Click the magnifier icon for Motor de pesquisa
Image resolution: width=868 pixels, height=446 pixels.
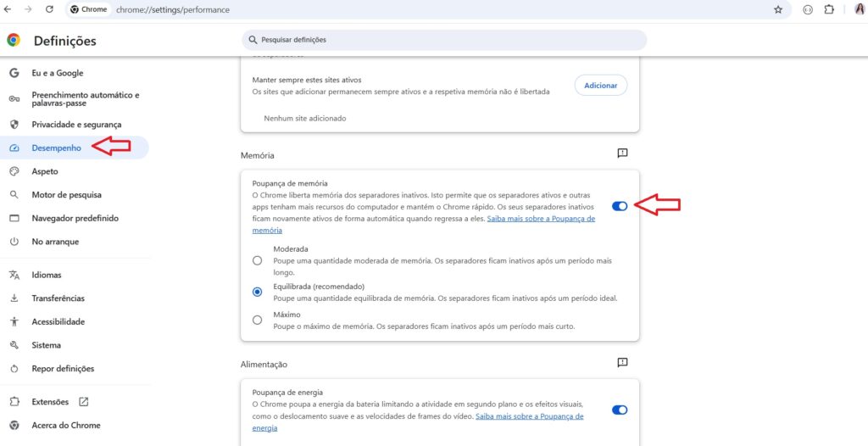(x=14, y=195)
